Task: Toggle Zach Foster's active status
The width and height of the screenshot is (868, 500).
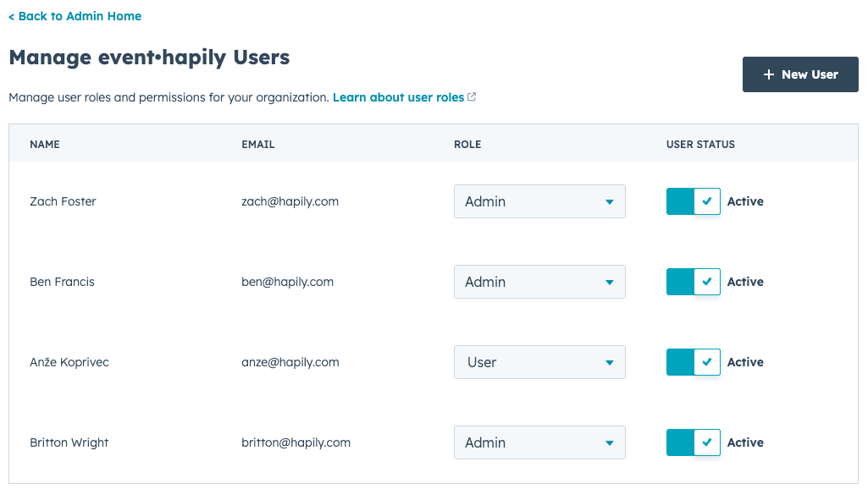Action: coord(693,201)
